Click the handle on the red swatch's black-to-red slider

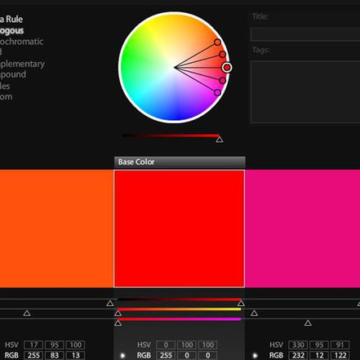click(241, 303)
